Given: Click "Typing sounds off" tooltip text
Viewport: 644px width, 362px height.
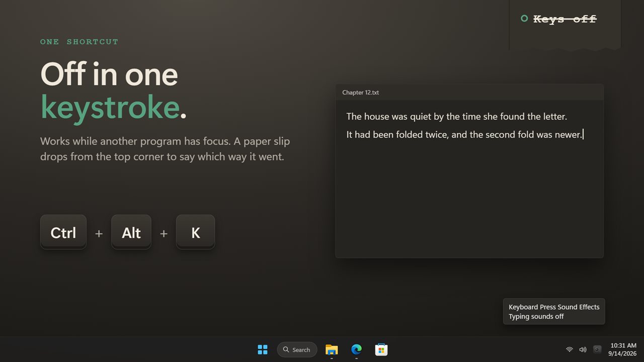Looking at the screenshot, I should tap(536, 316).
